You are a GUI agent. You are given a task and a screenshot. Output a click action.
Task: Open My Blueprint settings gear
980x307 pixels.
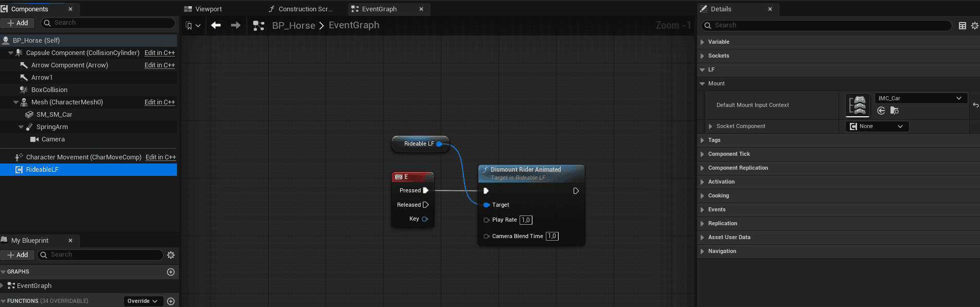(x=171, y=255)
